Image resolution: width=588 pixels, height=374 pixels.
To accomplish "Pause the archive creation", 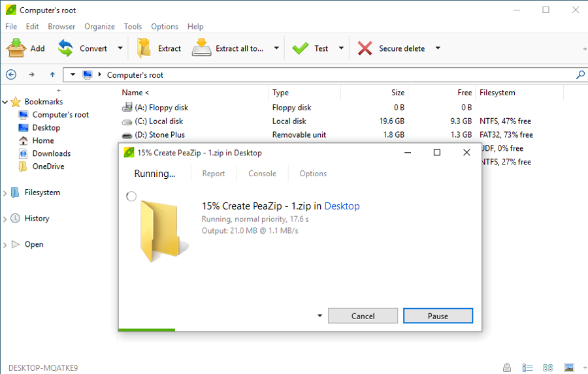I will point(438,316).
